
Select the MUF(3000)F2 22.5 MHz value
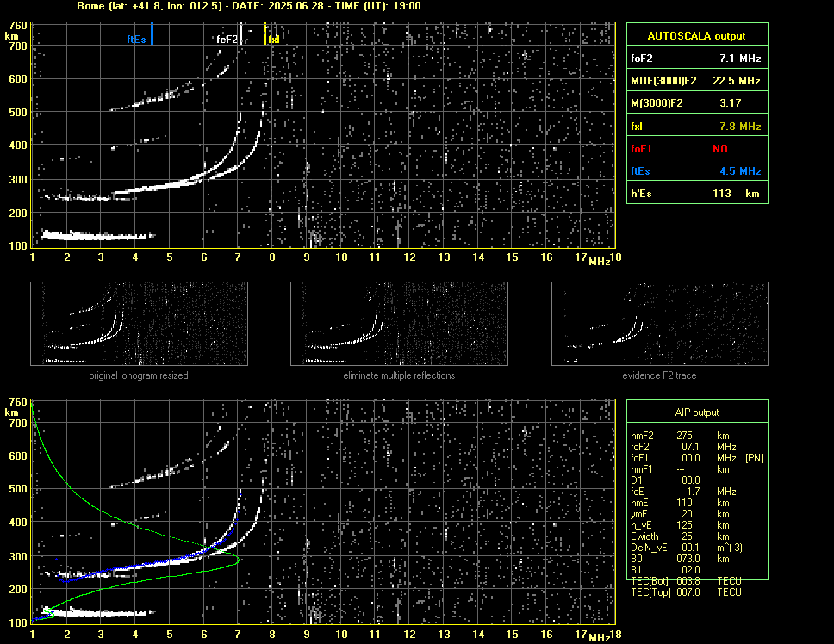[x=736, y=81]
